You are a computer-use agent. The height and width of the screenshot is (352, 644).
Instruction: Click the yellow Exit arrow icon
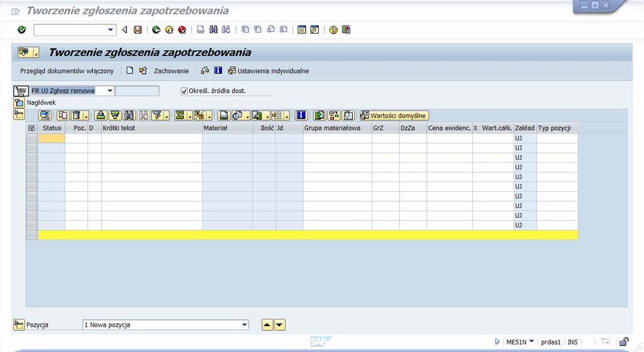(x=169, y=30)
